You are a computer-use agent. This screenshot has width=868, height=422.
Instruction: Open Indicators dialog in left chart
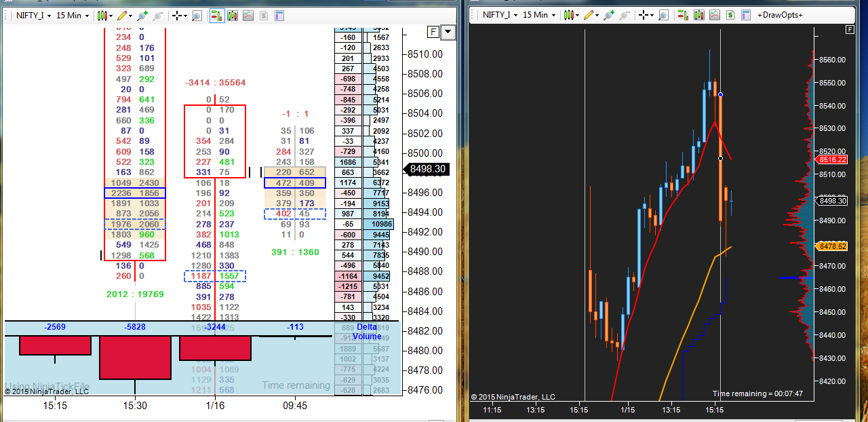coord(248,15)
